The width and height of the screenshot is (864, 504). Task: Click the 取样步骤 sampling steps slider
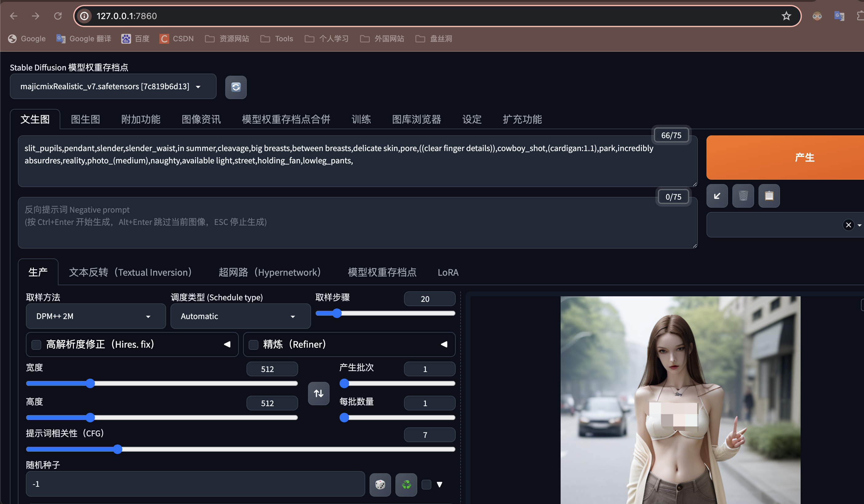[x=385, y=313]
